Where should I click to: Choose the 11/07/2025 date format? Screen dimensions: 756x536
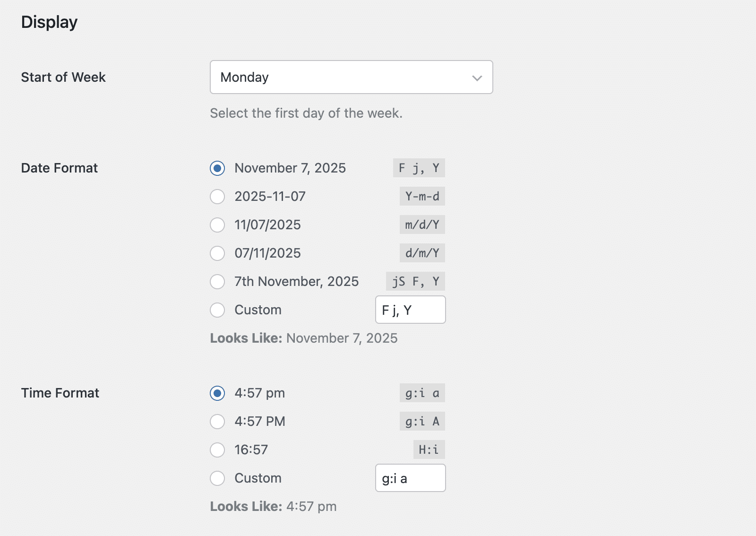click(x=217, y=225)
